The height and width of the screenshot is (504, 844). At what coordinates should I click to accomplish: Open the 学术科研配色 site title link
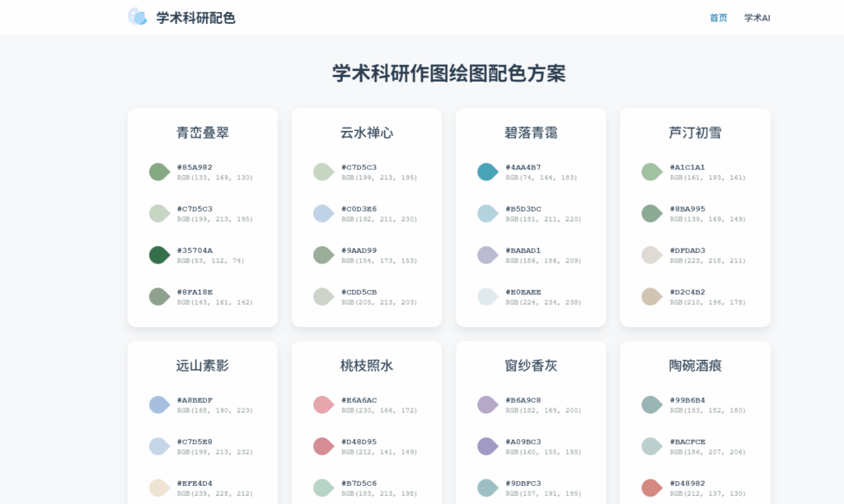(x=195, y=18)
